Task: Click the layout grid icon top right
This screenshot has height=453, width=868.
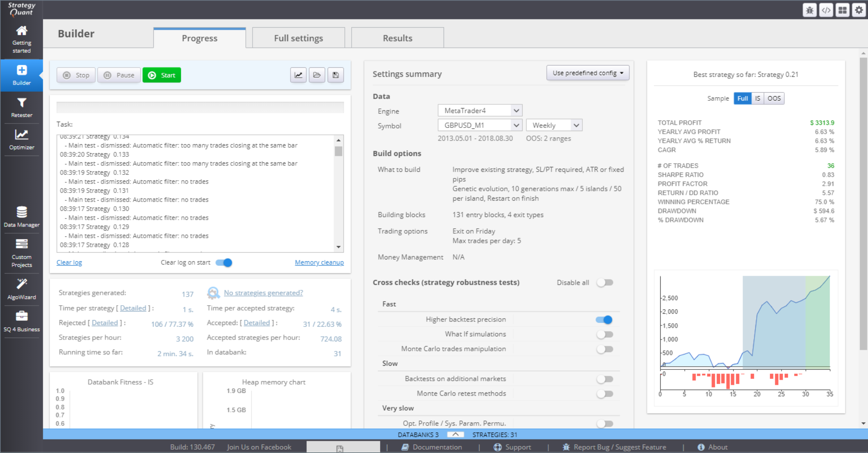Action: pos(842,10)
